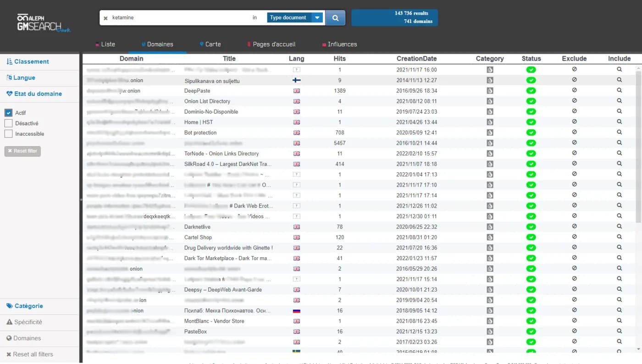642x364 pixels.
Task: Include the Deepsy – DeepWeb Avant-Garde domain
Action: [619, 289]
